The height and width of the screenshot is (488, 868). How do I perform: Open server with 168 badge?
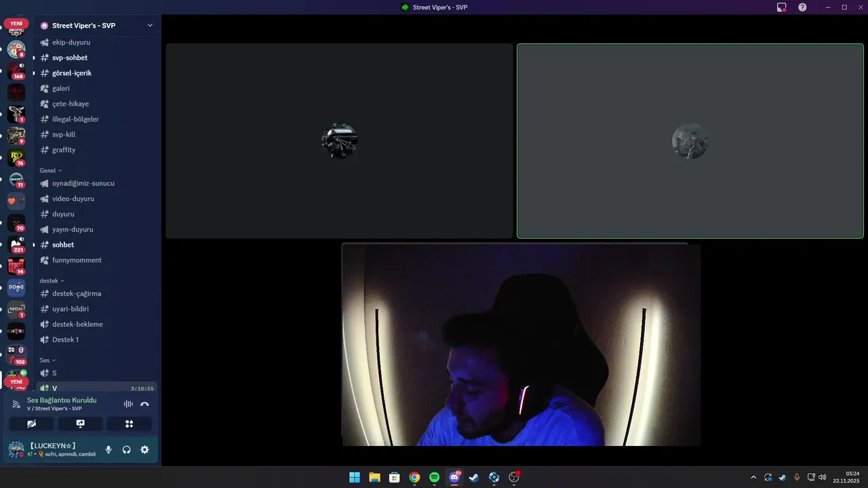[x=16, y=70]
